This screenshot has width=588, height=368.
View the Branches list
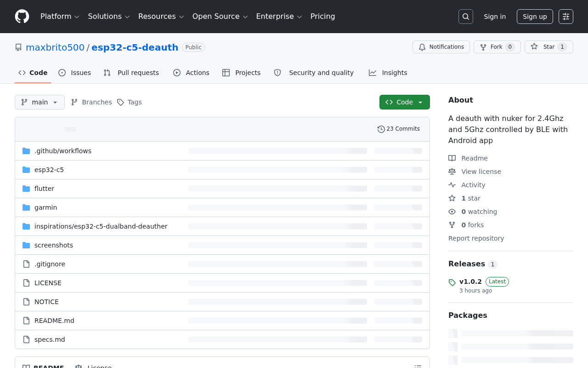point(91,102)
